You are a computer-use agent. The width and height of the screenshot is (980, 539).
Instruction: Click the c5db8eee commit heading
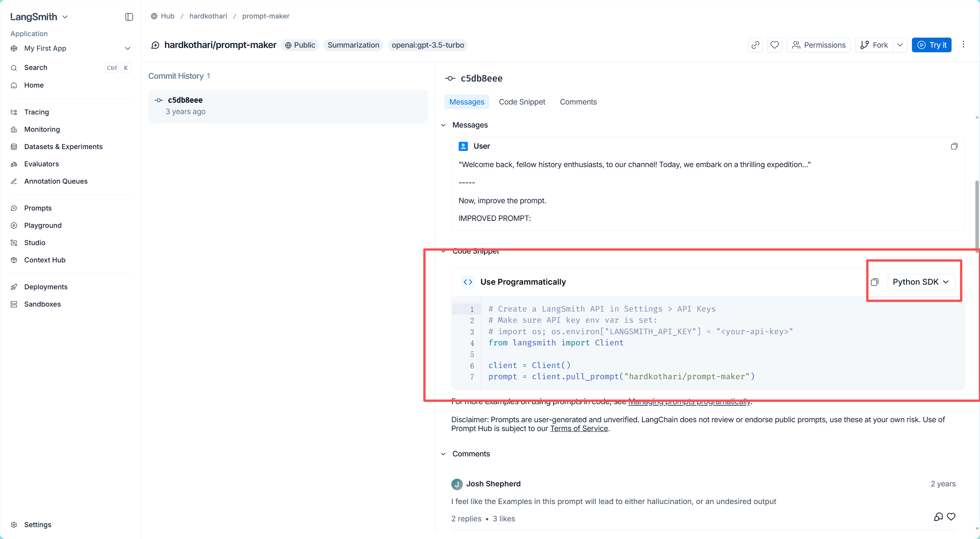point(482,78)
